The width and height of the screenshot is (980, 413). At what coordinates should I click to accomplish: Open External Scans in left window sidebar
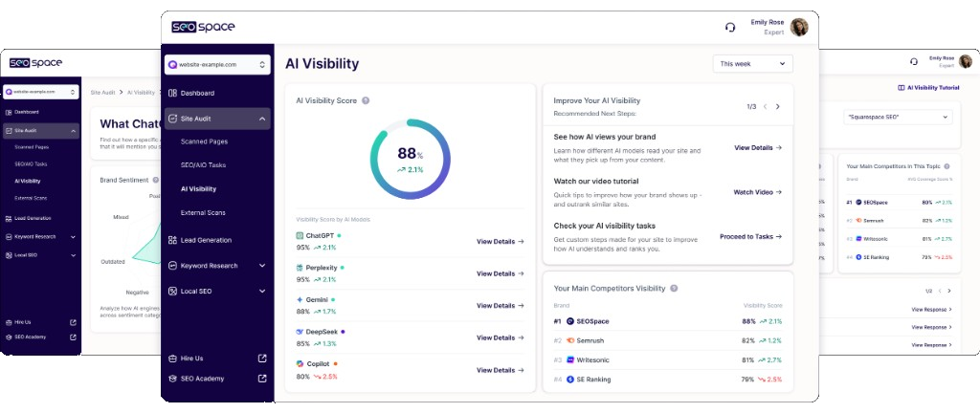(x=31, y=198)
